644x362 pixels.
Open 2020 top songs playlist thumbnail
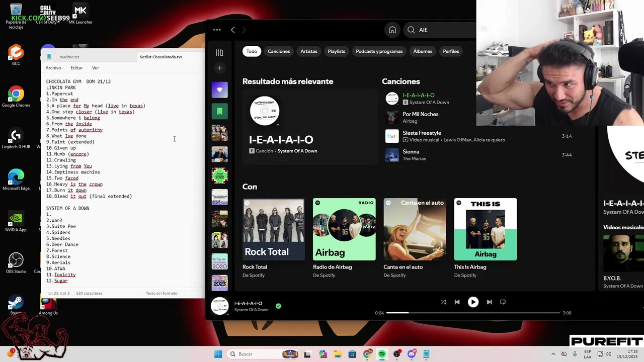click(219, 261)
